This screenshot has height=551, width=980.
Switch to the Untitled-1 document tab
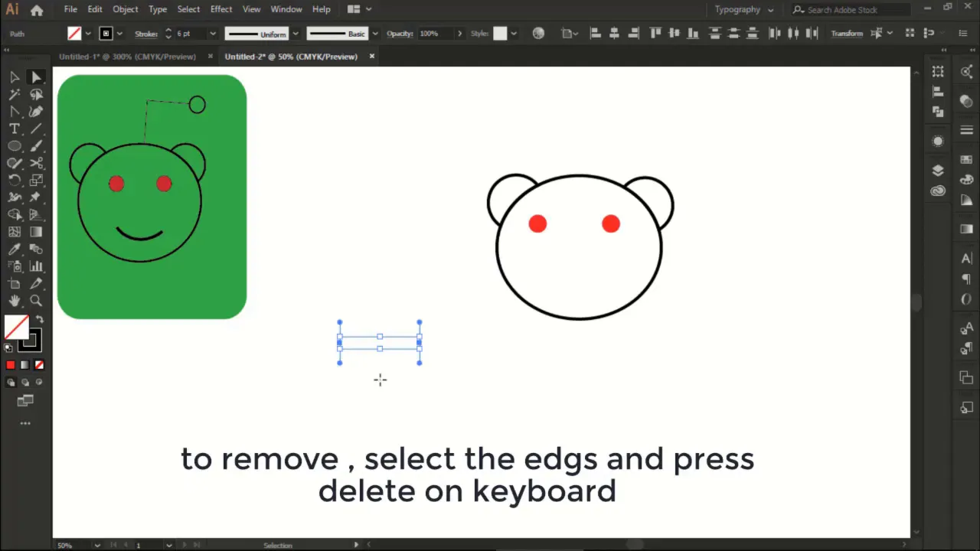pos(127,57)
